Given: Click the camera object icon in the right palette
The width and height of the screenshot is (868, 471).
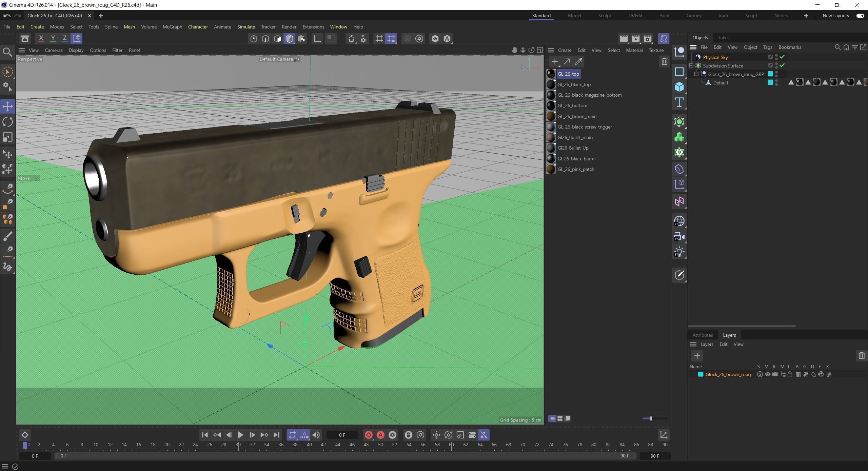Looking at the screenshot, I should 679,237.
